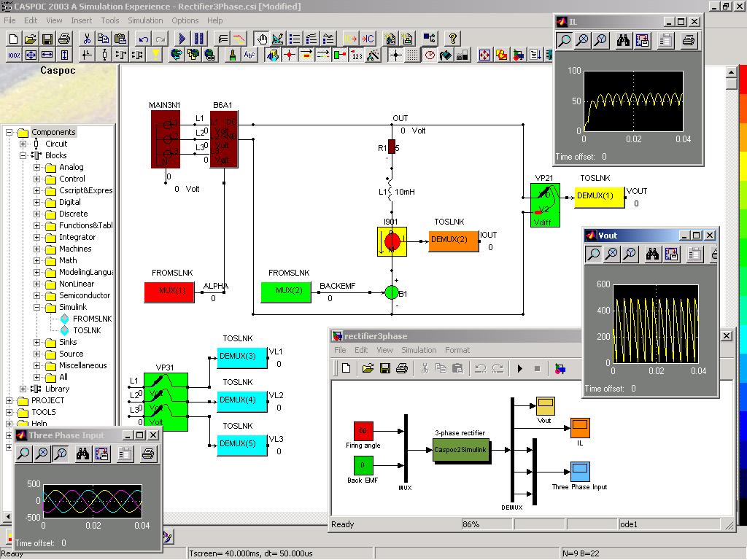Screen dimensions: 747x560
Task: Click the play button in rectifier3phase toolbar
Action: tap(520, 368)
